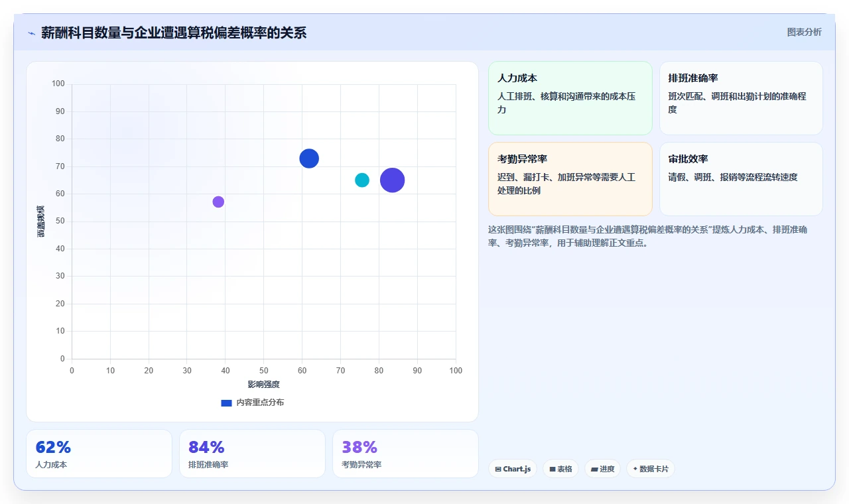
Task: Click the 表格 tag
Action: [560, 469]
